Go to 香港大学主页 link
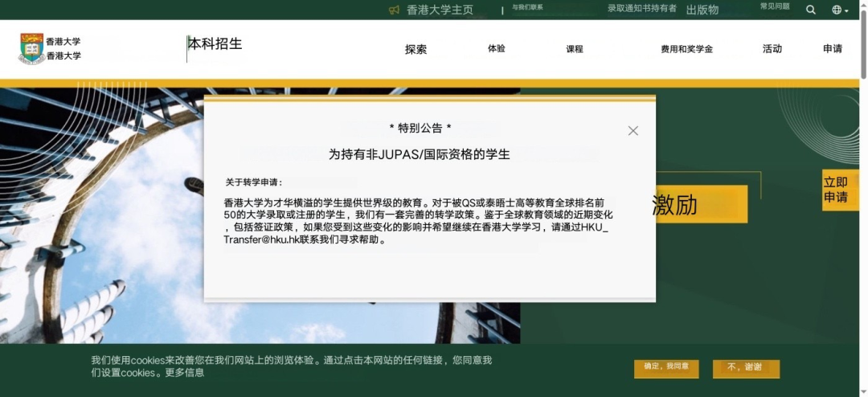Image resolution: width=868 pixels, height=397 pixels. (x=440, y=10)
